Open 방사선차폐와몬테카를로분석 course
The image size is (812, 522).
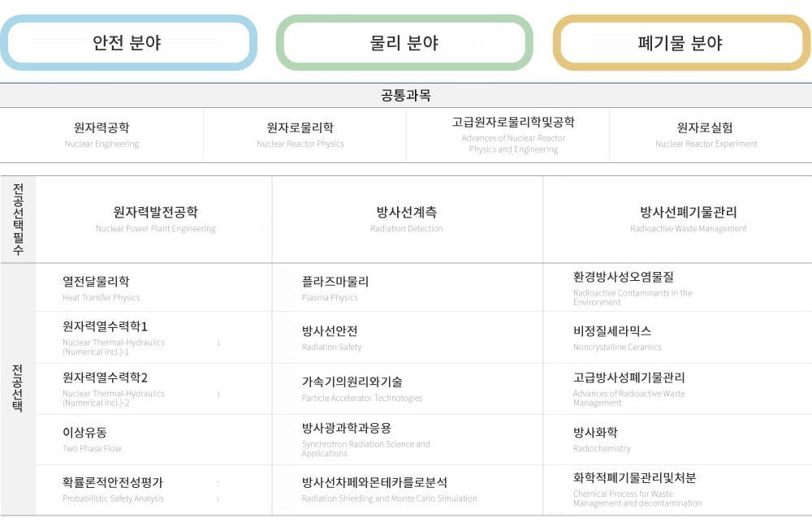(x=374, y=483)
